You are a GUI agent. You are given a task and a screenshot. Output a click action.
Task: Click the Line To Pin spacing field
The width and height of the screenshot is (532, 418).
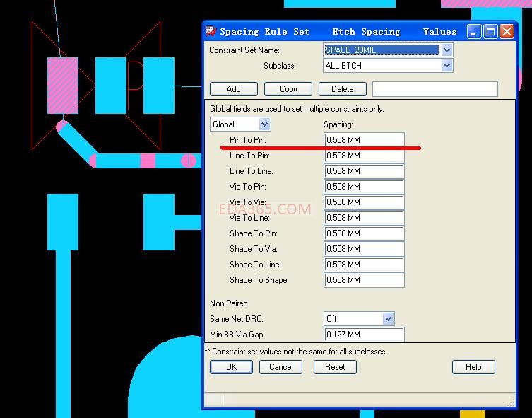[364, 156]
